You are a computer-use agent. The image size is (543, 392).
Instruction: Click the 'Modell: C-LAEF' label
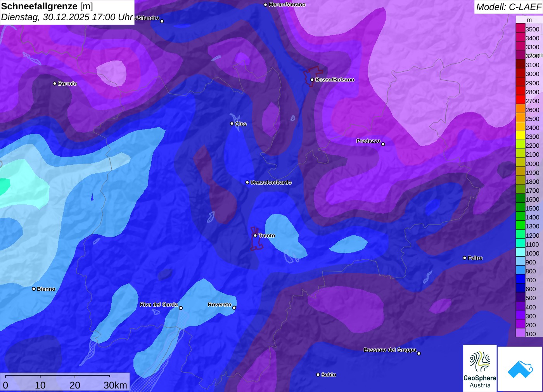(x=508, y=7)
